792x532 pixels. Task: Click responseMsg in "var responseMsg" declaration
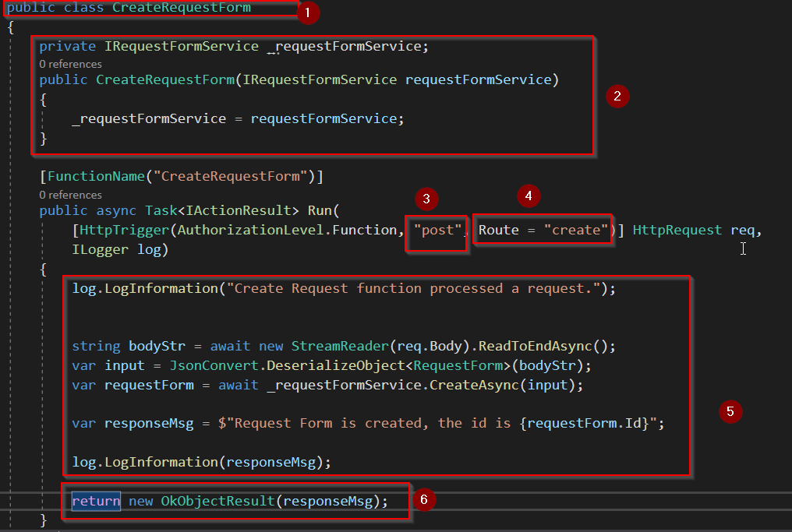click(149, 424)
